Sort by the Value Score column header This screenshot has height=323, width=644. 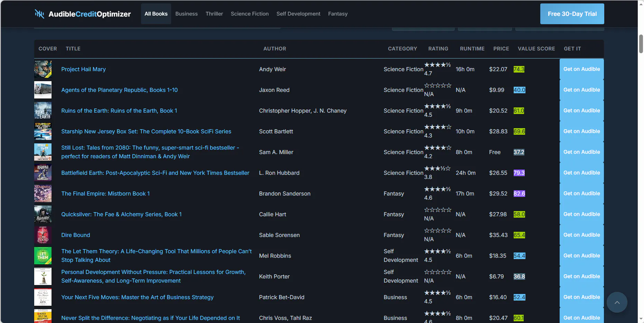coord(536,49)
